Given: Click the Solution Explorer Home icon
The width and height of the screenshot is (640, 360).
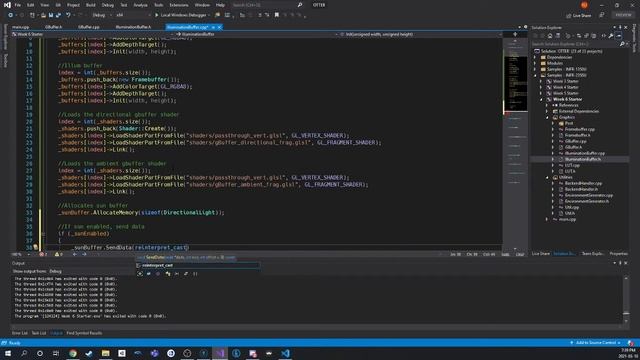Looking at the screenshot, I should (550, 36).
